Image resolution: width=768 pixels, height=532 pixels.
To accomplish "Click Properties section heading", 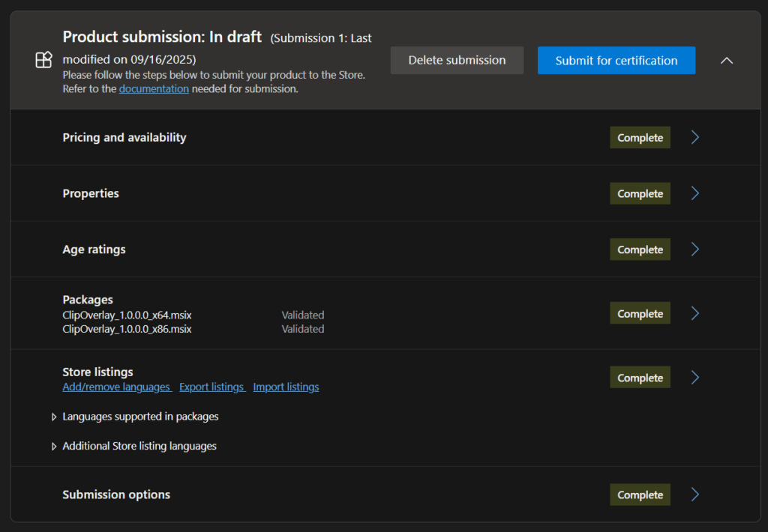I will click(91, 193).
